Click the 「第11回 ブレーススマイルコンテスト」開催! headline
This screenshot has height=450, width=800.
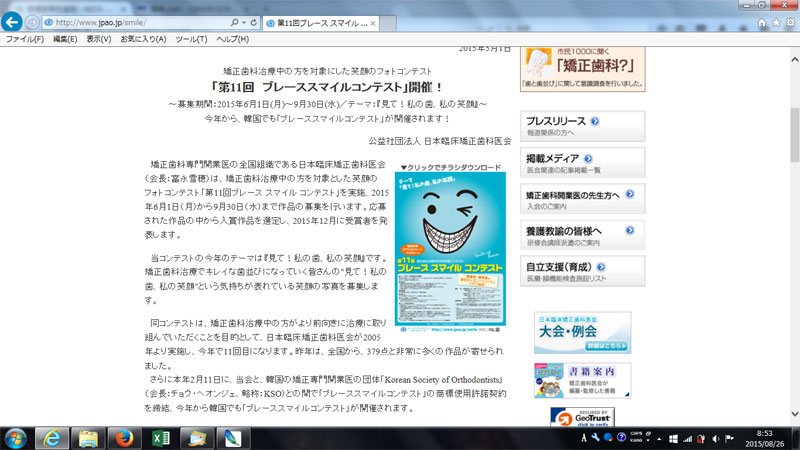327,87
